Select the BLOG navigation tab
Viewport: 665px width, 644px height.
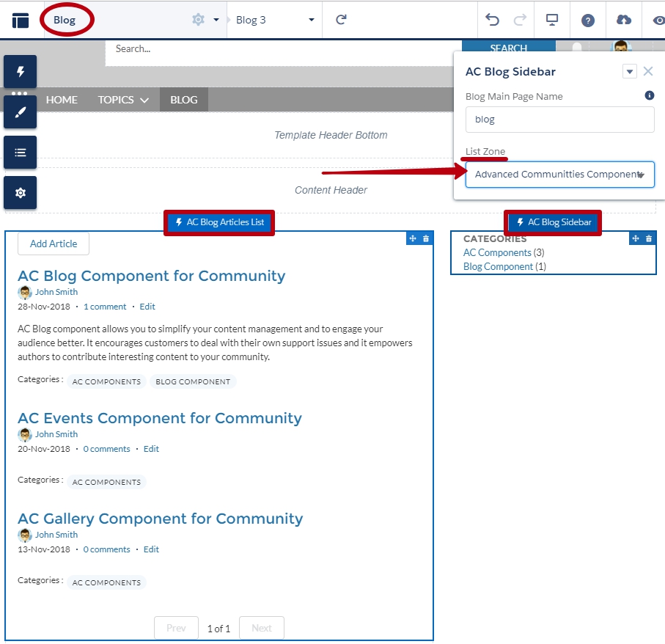coord(184,100)
